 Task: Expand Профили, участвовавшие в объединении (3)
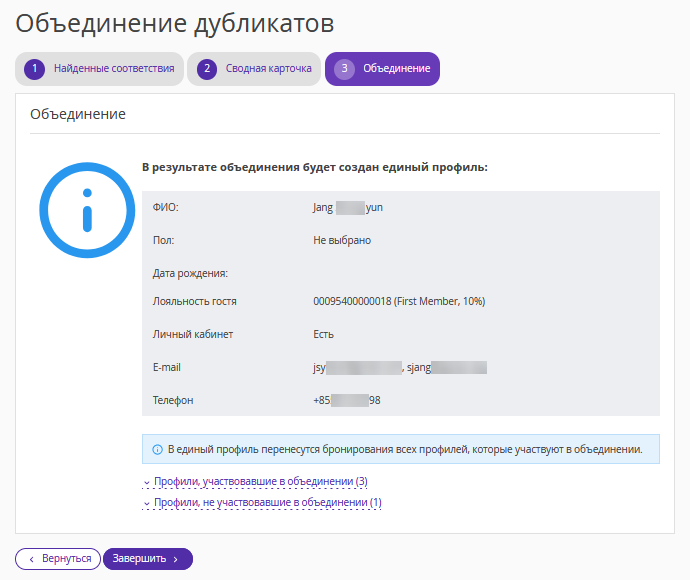pyautogui.click(x=255, y=481)
